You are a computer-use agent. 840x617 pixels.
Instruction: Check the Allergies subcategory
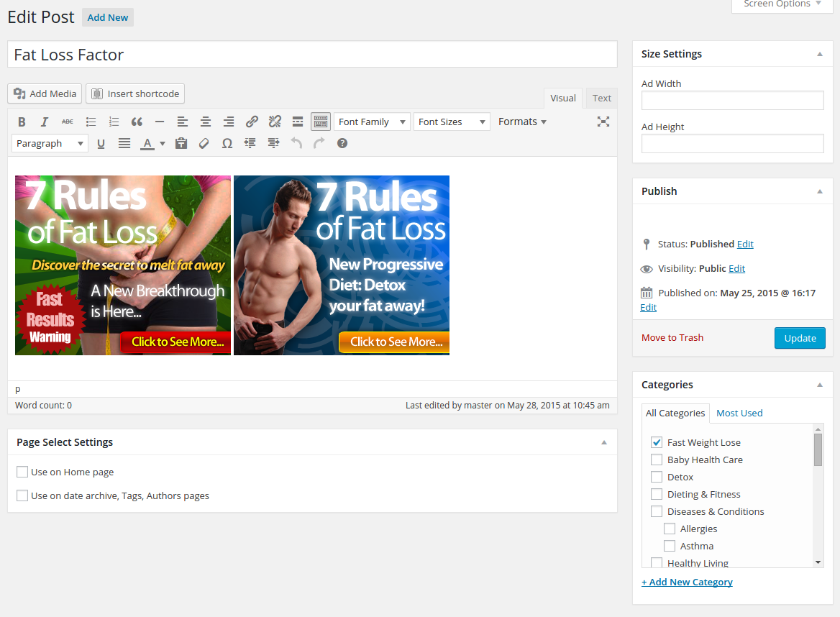[x=669, y=529]
